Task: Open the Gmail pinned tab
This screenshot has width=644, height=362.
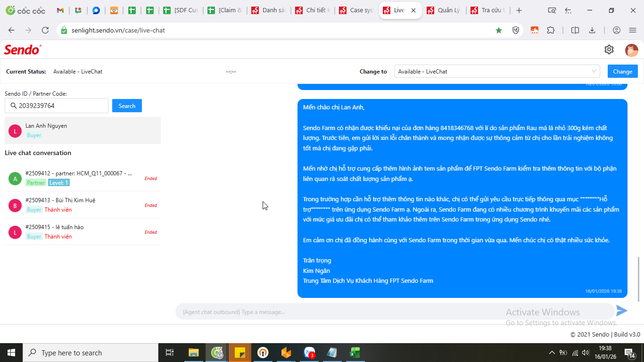Action: click(x=60, y=10)
